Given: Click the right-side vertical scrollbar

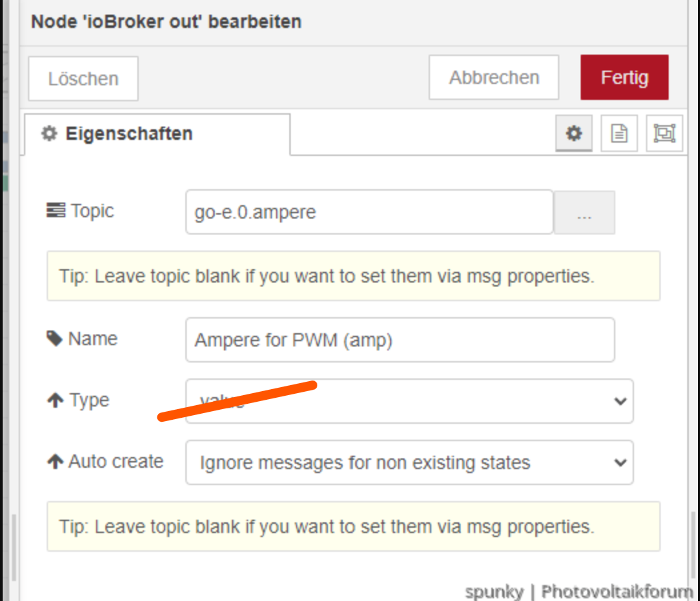Looking at the screenshot, I should point(693,545).
